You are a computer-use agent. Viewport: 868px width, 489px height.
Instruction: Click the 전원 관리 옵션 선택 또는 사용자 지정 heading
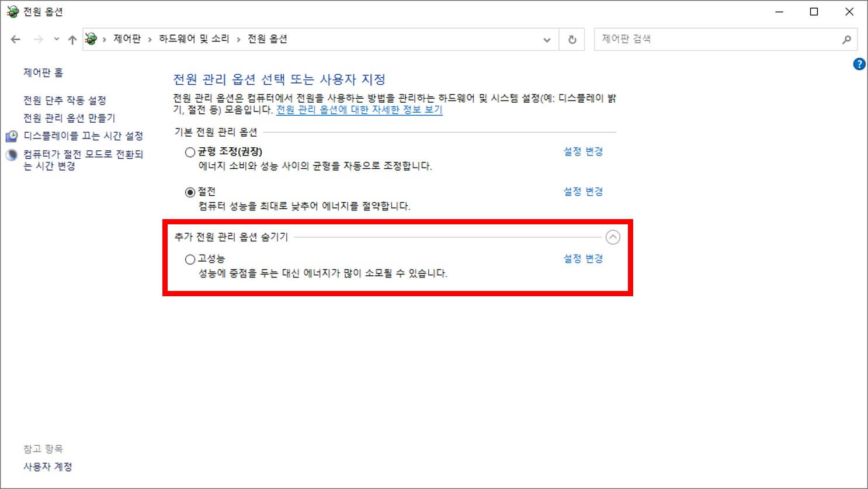pyautogui.click(x=279, y=79)
